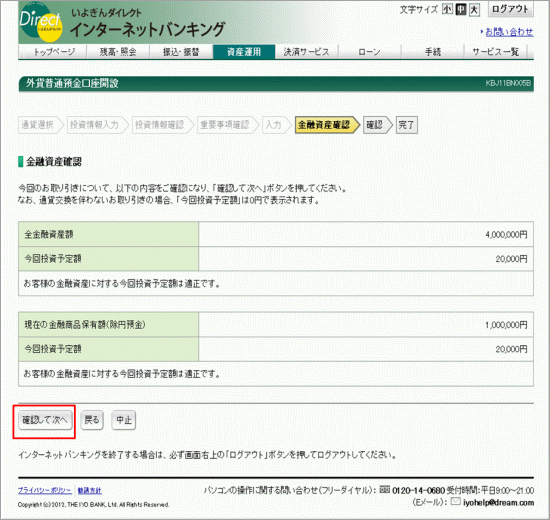Open the ローン tab
The width and height of the screenshot is (550, 520).
point(369,52)
